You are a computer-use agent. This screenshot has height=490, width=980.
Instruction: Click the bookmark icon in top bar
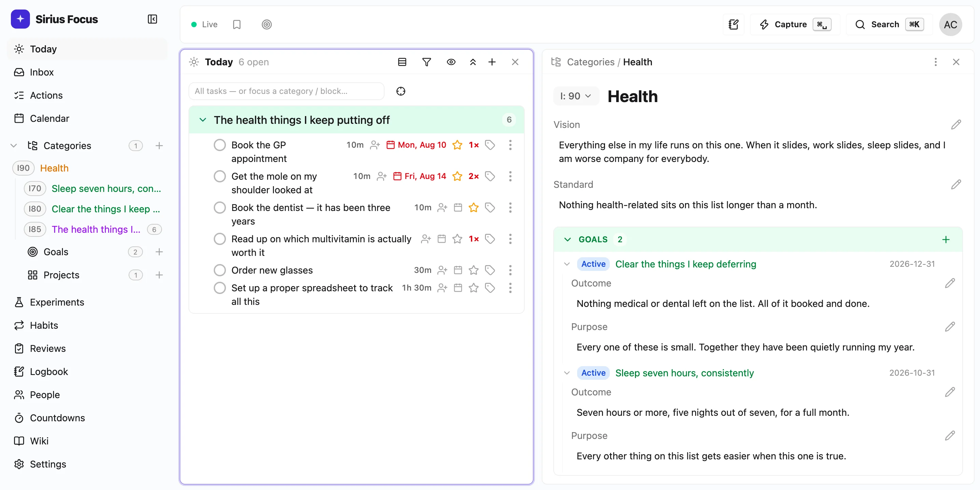(236, 24)
